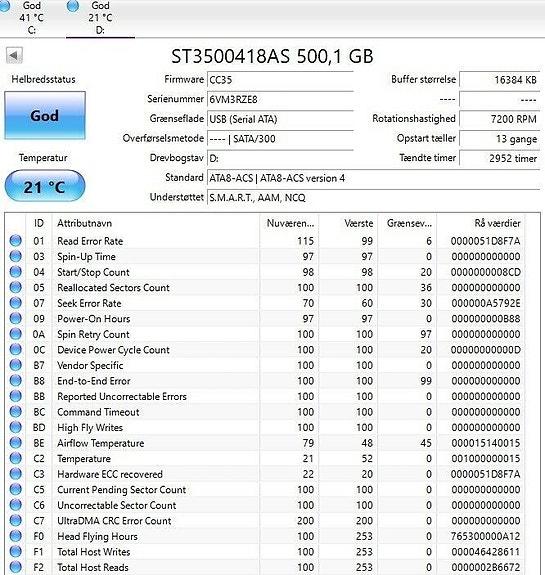Select the serial number field 6VM3RZE8
The image size is (545, 575).
[280, 99]
